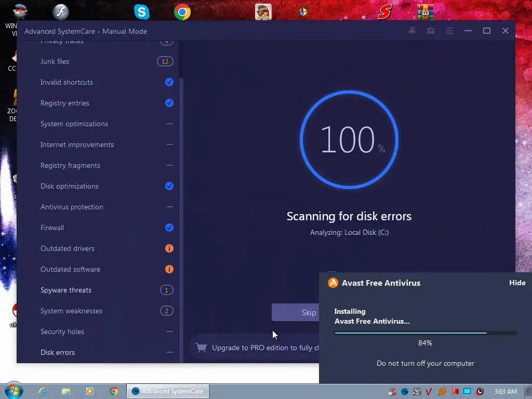Viewport: 532px width, 399px height.
Task: Open the red S desktop shortcut
Action: point(385,12)
